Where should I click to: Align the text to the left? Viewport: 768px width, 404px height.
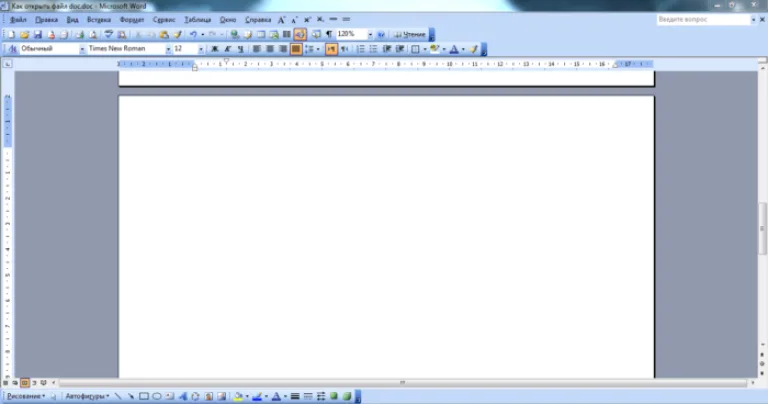[256, 49]
